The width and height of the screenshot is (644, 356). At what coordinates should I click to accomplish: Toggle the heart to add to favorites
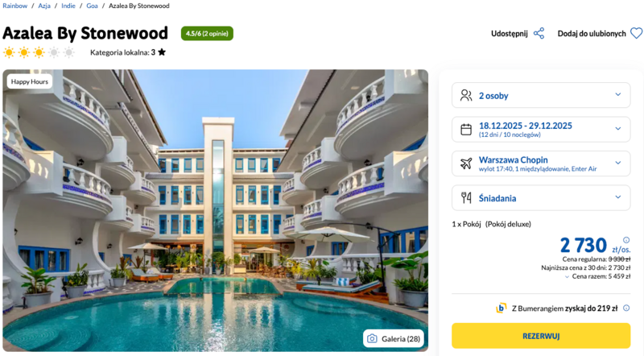(x=636, y=34)
